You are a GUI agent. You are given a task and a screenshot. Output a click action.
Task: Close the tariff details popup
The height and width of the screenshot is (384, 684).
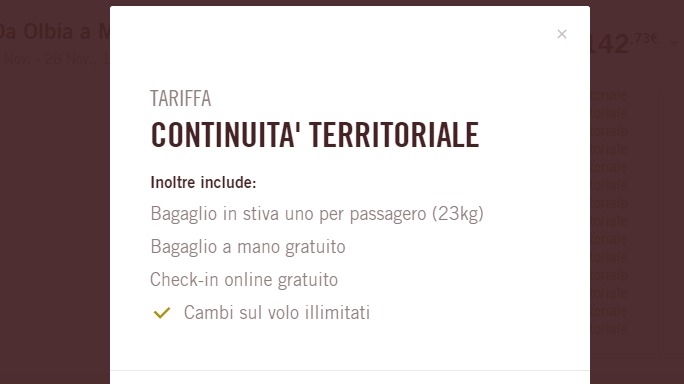[561, 34]
